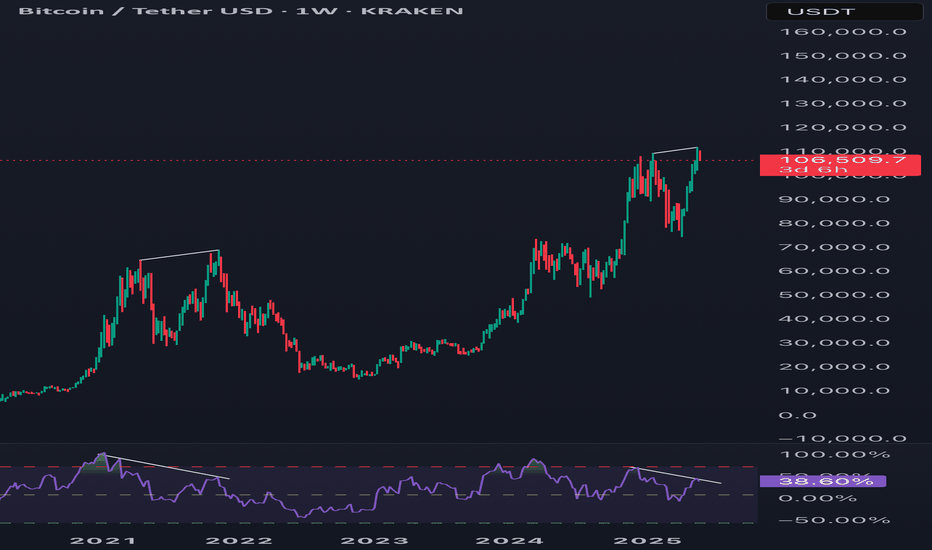
Task: Click the 2023 time axis label
Action: click(x=374, y=541)
